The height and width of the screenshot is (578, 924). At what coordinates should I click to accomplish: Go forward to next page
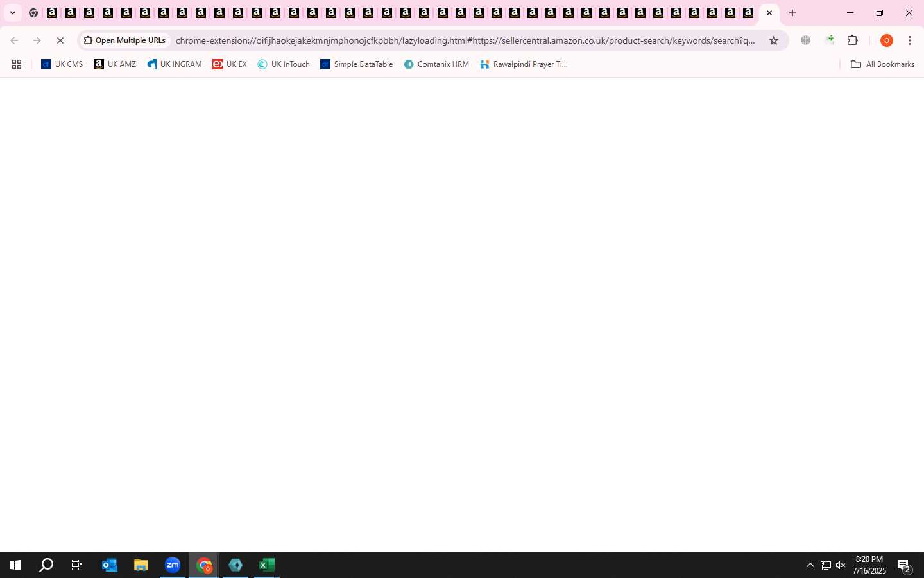click(x=37, y=40)
